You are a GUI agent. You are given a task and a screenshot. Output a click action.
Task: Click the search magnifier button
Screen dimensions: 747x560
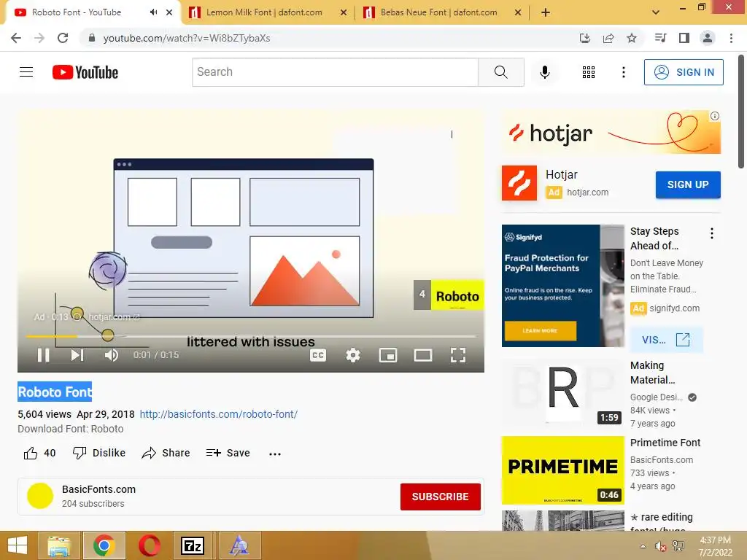pos(500,72)
